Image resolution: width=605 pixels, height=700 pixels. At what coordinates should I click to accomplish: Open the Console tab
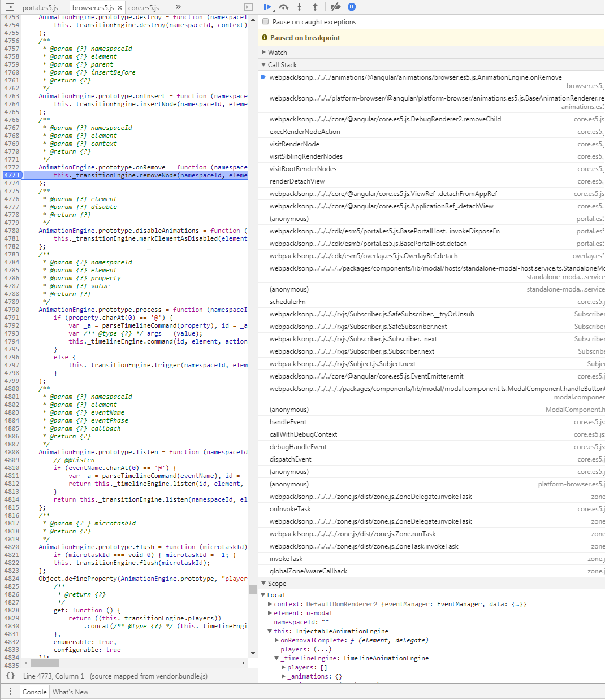coord(34,692)
